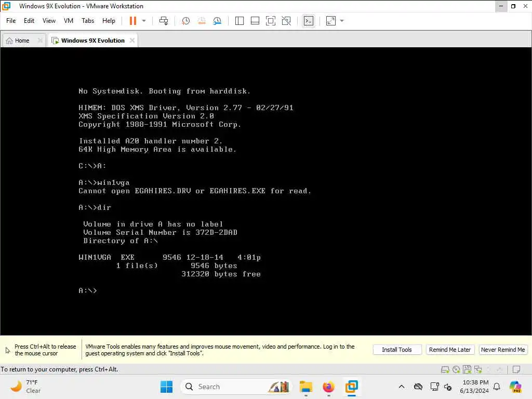The height and width of the screenshot is (399, 532).
Task: Click the network adapter status icon
Action: [x=478, y=369]
